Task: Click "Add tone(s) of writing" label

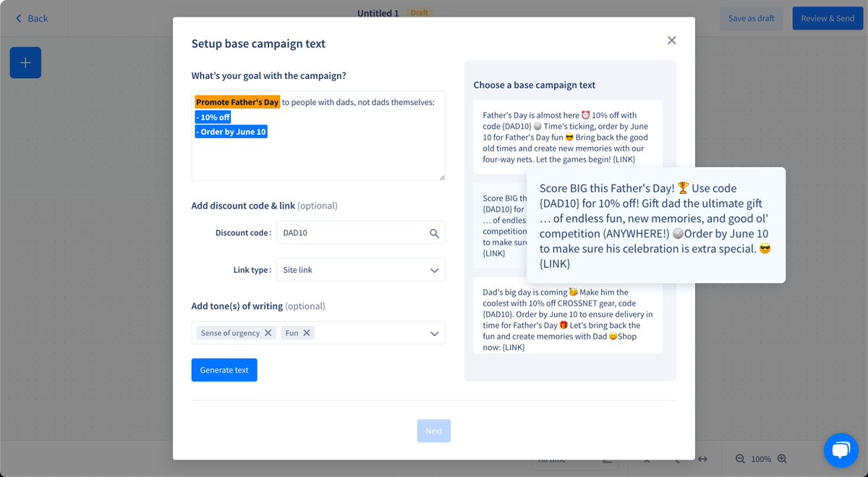Action: click(x=258, y=306)
